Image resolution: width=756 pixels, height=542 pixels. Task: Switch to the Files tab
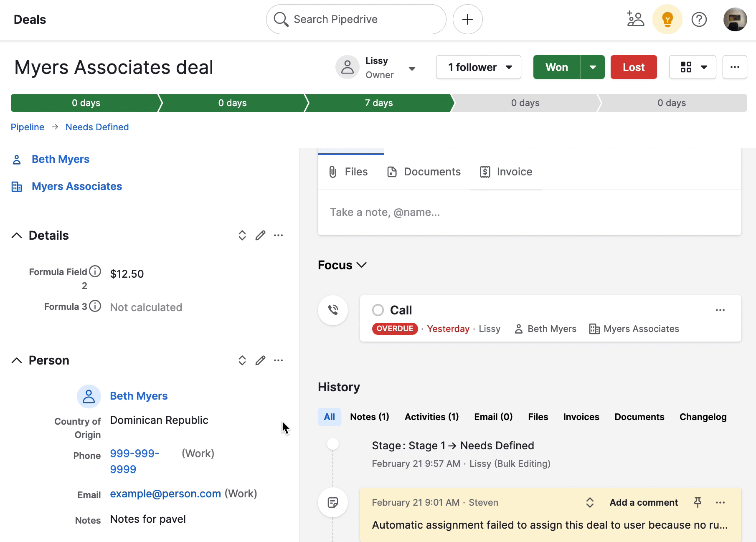[x=348, y=172]
